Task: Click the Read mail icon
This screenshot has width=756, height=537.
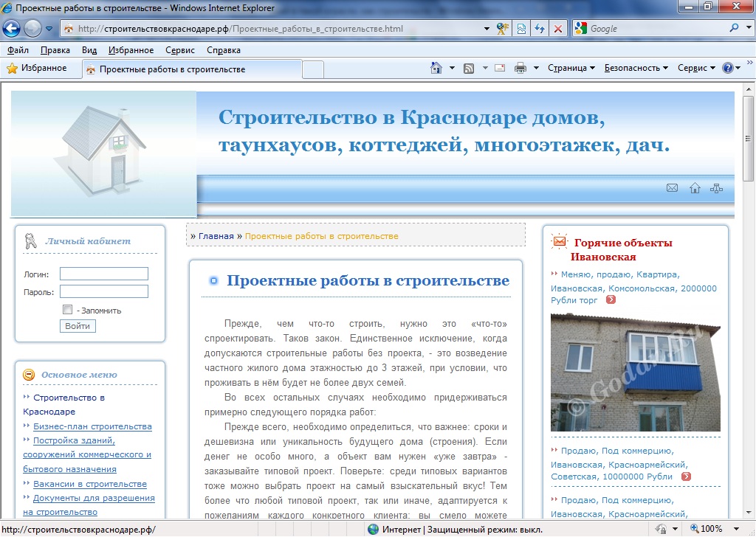Action: coord(500,68)
